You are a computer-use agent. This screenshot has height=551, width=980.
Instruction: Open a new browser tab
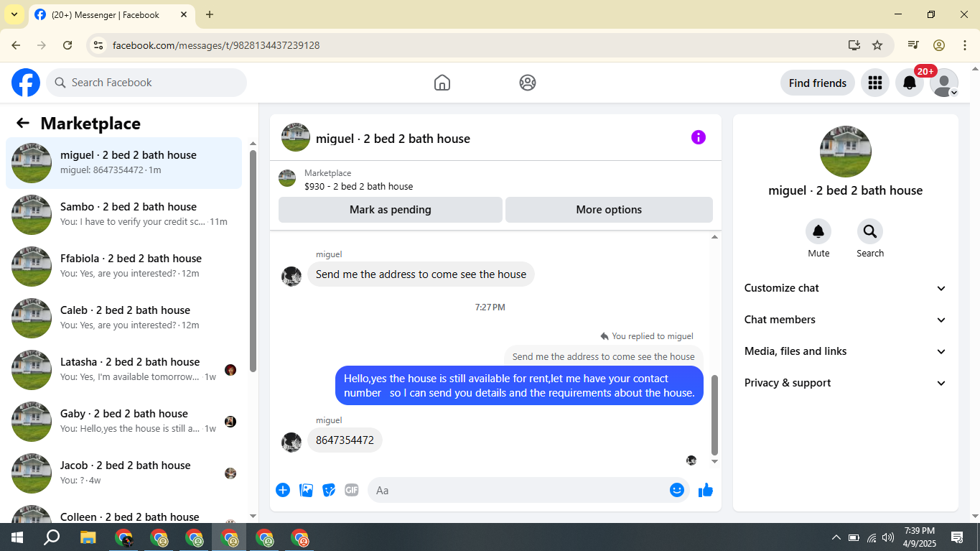point(210,14)
